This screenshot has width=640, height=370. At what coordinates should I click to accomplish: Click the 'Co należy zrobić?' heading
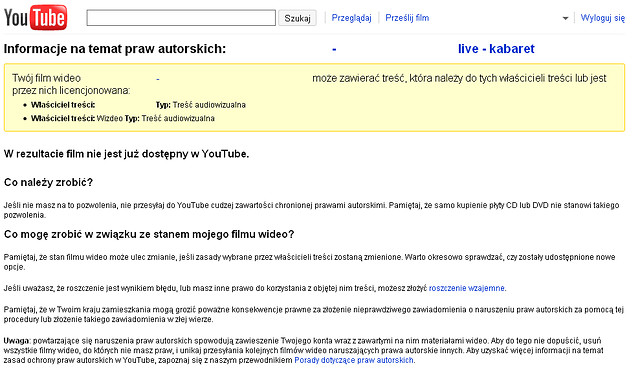click(x=49, y=182)
